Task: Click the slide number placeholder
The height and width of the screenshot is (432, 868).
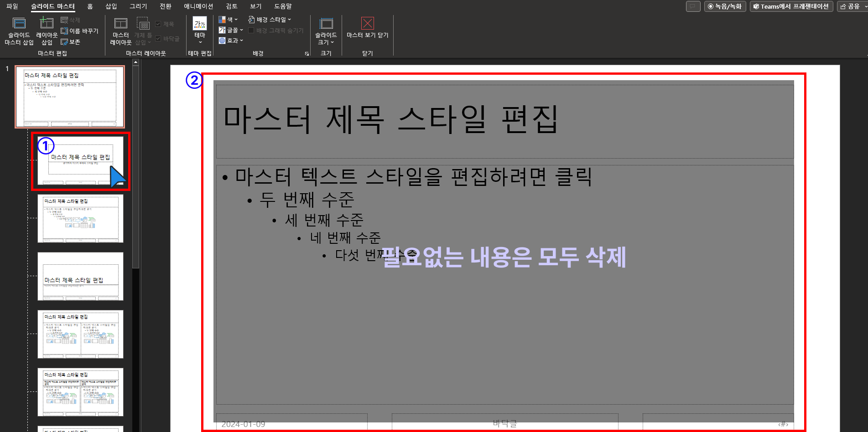Action: coord(718,423)
